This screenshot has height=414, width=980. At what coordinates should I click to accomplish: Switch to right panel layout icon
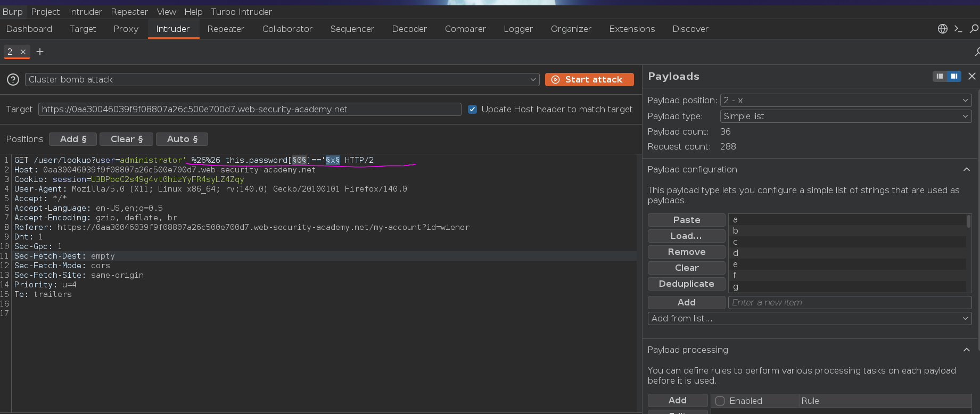point(954,76)
